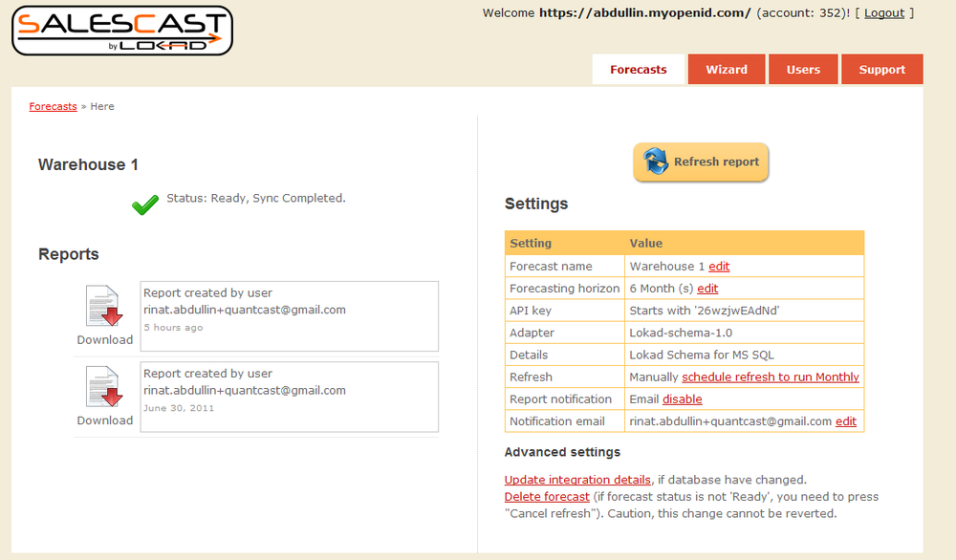Click the Delete forecast link

pyautogui.click(x=547, y=497)
